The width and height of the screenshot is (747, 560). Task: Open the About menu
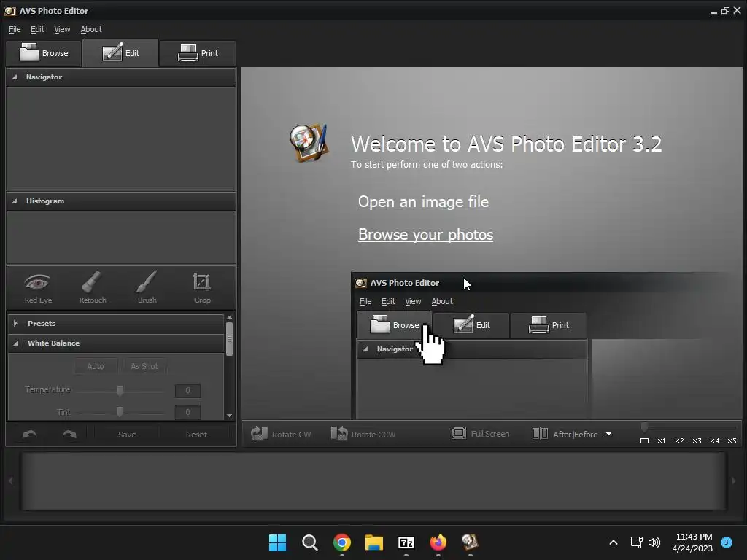tap(91, 29)
